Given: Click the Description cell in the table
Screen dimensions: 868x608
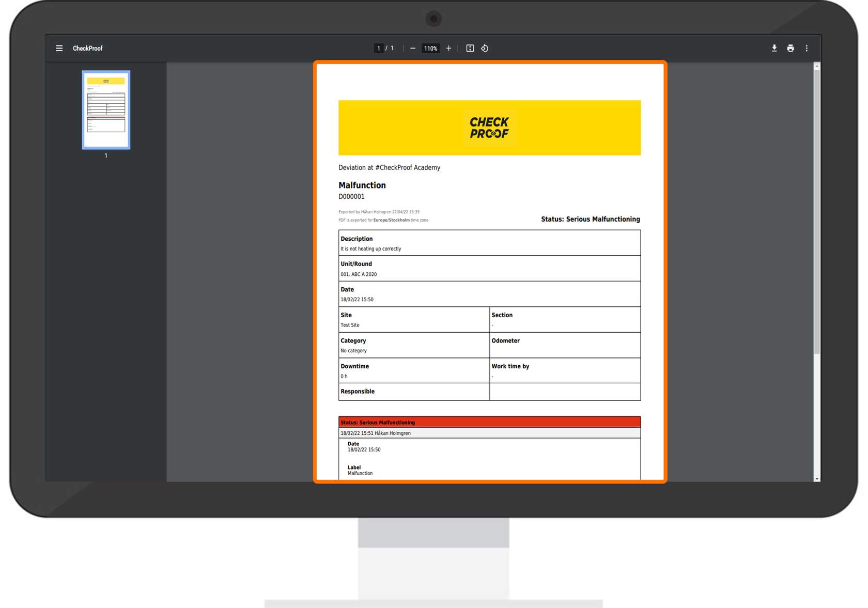Looking at the screenshot, I should [489, 243].
